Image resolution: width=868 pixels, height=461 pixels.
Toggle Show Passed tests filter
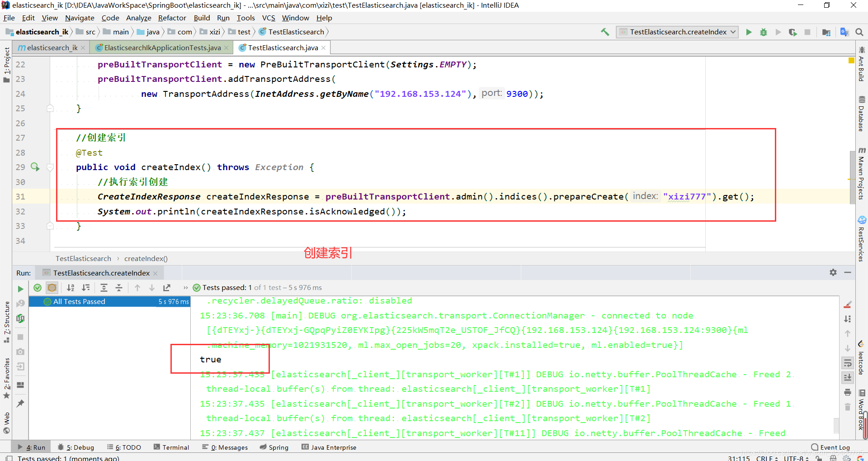38,288
